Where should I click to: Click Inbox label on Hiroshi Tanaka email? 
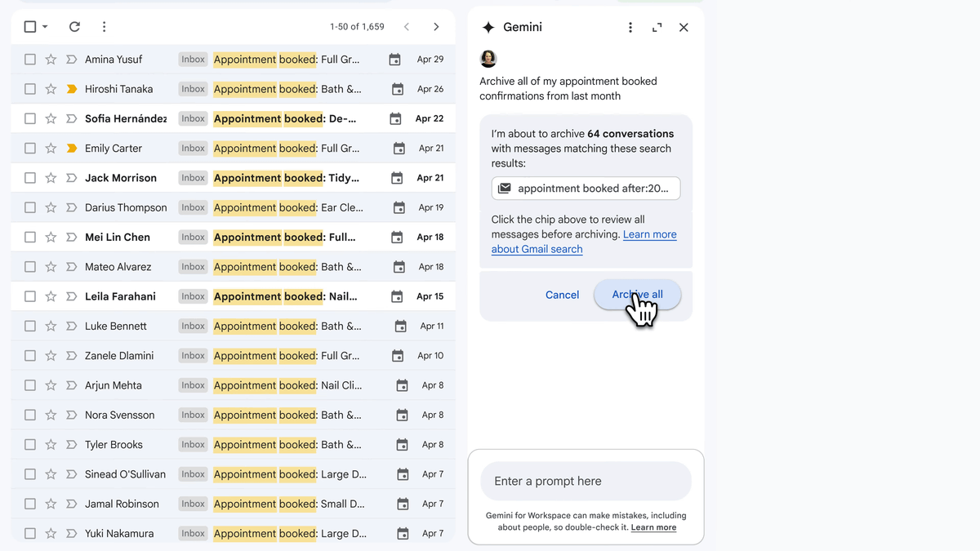tap(193, 89)
